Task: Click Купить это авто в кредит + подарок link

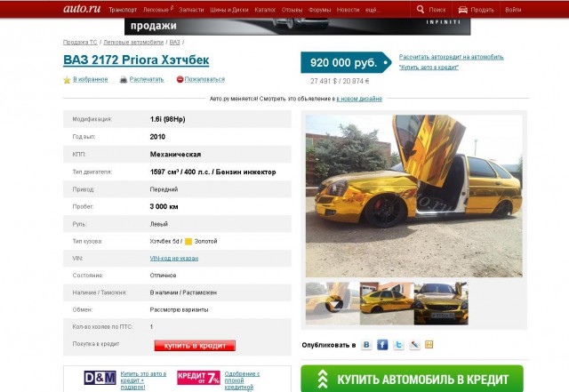Action: (143, 380)
